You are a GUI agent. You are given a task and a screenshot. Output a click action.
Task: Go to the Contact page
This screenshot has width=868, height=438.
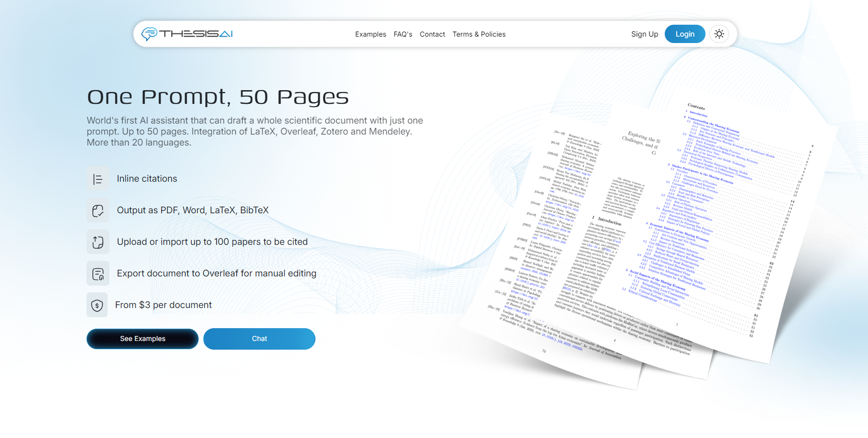(432, 34)
